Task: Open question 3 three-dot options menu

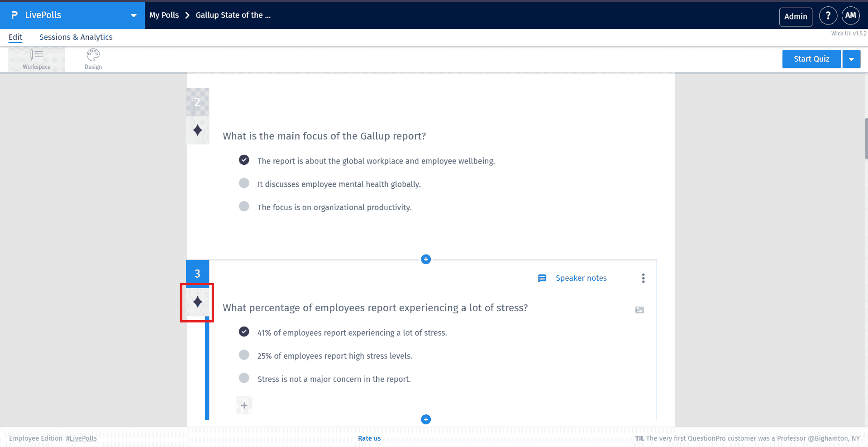Action: point(643,278)
